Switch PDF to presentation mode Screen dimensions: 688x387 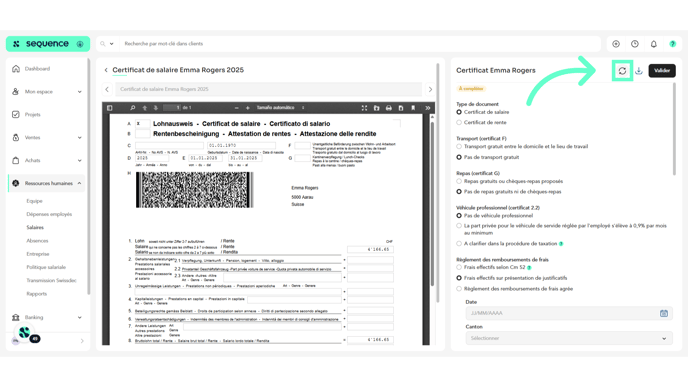click(364, 108)
